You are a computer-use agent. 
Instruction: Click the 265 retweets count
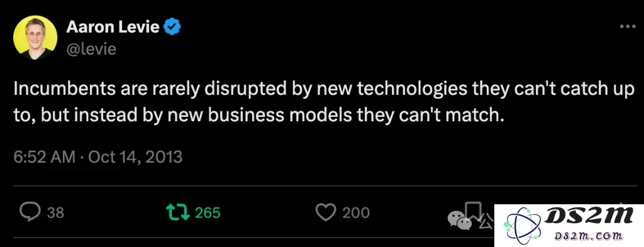pyautogui.click(x=208, y=212)
